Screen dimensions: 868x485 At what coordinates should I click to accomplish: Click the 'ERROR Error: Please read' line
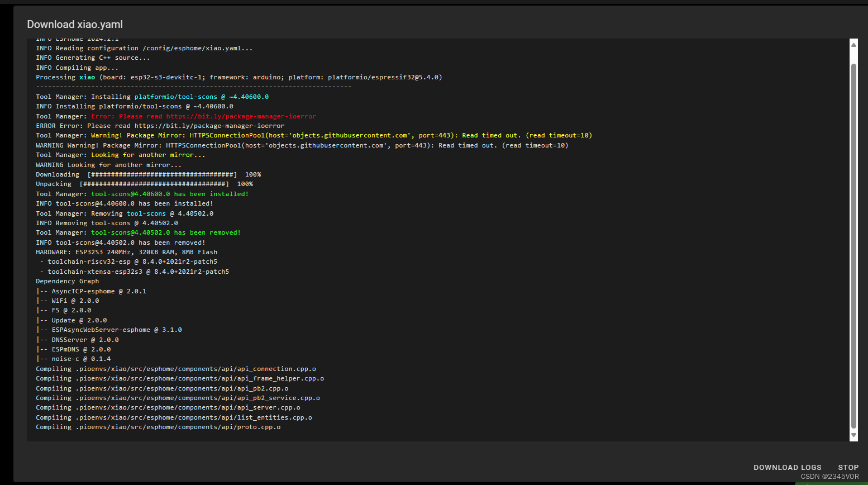[x=160, y=126]
